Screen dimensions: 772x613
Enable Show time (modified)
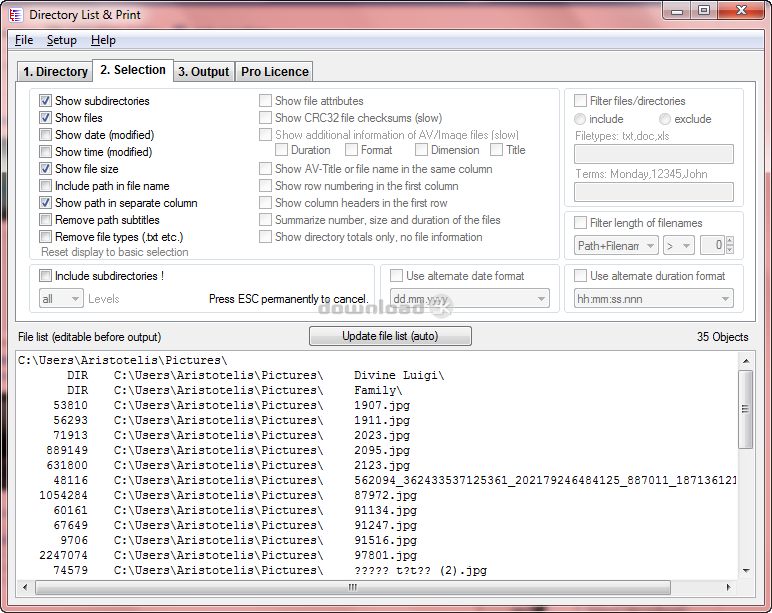45,152
